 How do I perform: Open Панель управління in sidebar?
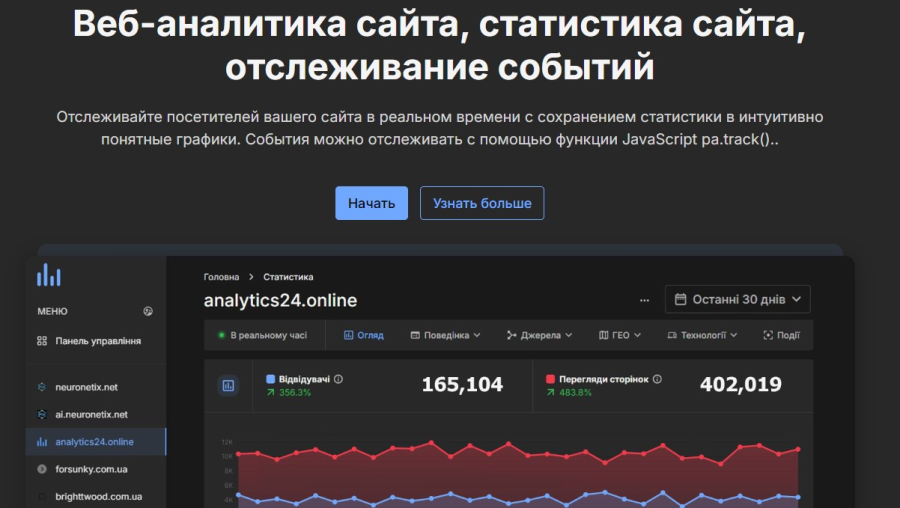[96, 341]
